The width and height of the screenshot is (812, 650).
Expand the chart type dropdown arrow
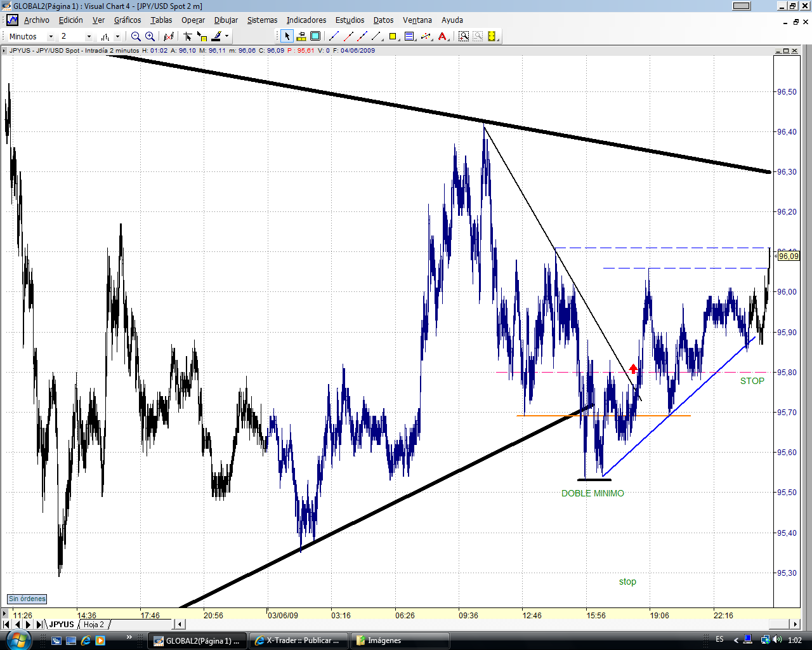(x=117, y=37)
